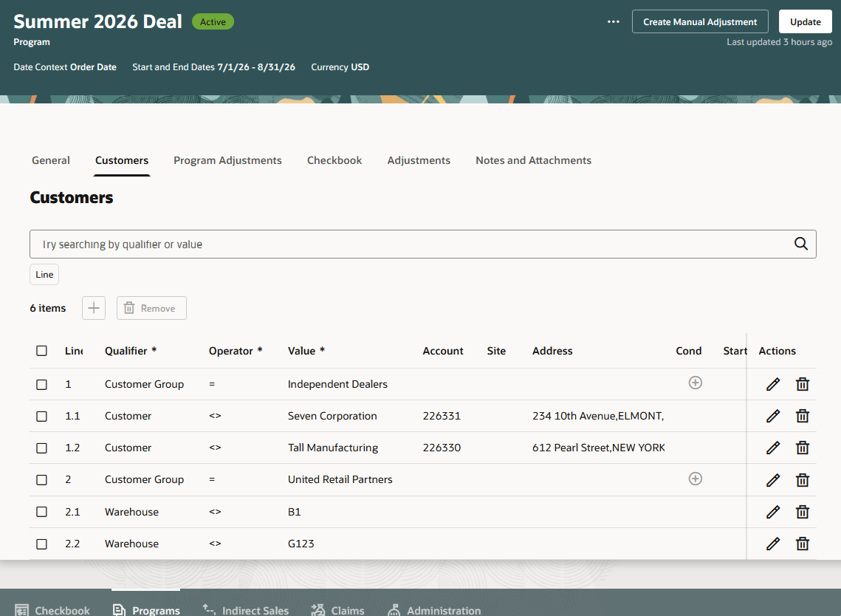Open Administration in bottom navigation
841x616 pixels.
434,609
